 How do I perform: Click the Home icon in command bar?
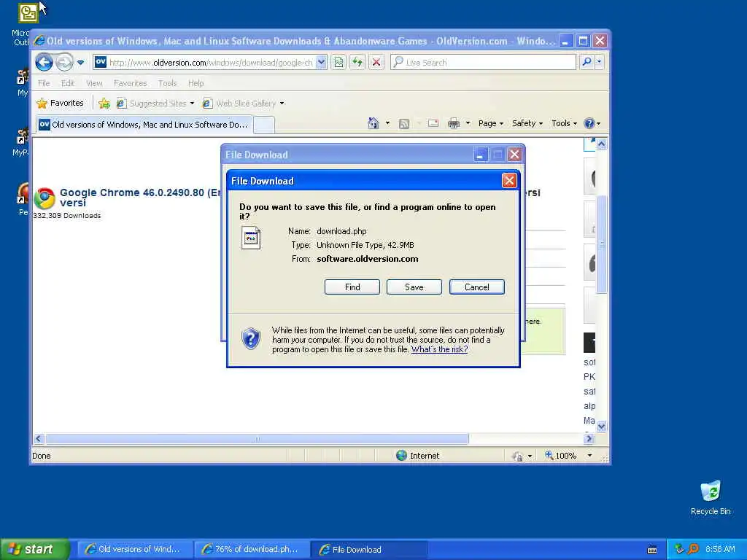pyautogui.click(x=373, y=123)
